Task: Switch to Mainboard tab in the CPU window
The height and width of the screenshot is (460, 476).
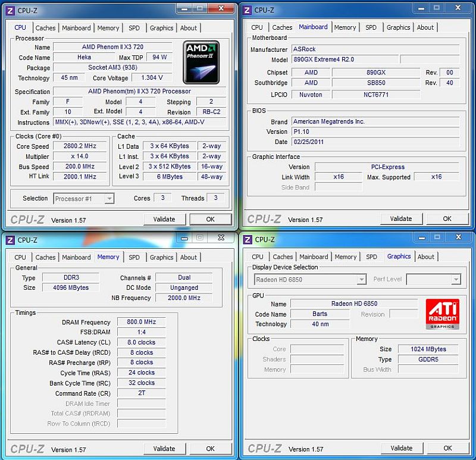Action: [x=76, y=28]
